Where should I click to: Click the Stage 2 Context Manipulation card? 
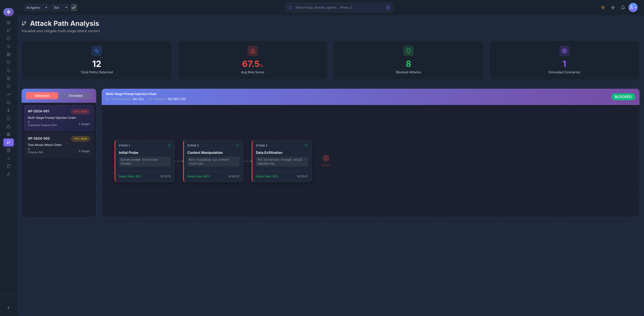pos(213,161)
